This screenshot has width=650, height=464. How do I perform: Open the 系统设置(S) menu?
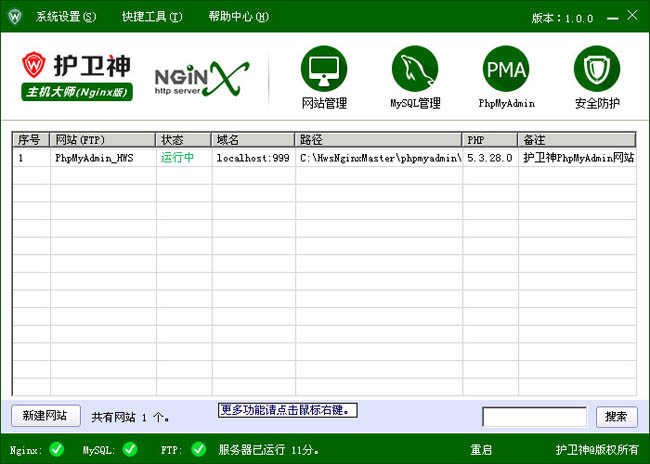point(66,17)
